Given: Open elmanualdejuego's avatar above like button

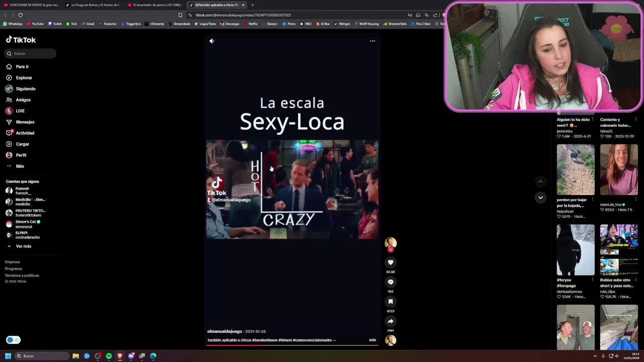Looking at the screenshot, I should tap(390, 243).
